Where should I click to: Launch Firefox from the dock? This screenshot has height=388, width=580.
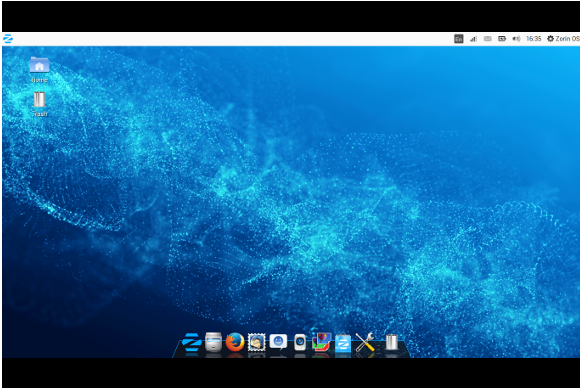[x=235, y=342]
